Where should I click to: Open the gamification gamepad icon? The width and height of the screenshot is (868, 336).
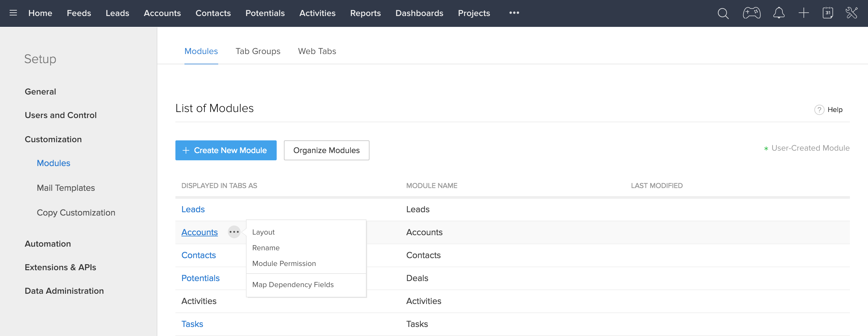[x=751, y=13]
